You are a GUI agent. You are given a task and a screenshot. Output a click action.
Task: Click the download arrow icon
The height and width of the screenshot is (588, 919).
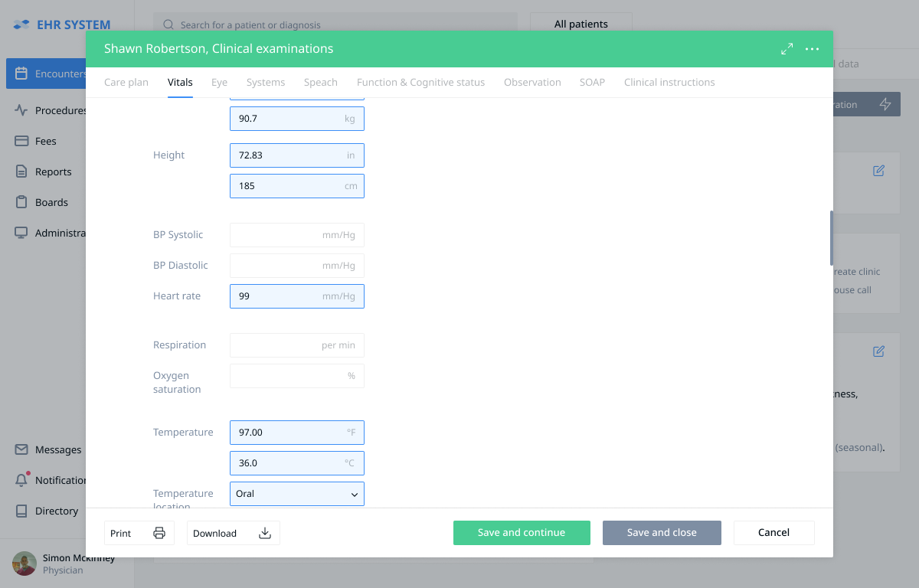click(265, 533)
